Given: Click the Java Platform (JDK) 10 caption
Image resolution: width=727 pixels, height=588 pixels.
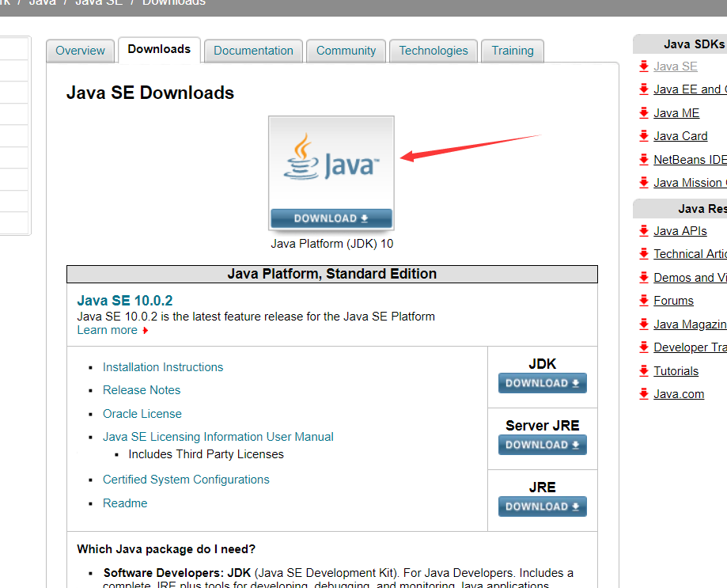Looking at the screenshot, I should [332, 244].
